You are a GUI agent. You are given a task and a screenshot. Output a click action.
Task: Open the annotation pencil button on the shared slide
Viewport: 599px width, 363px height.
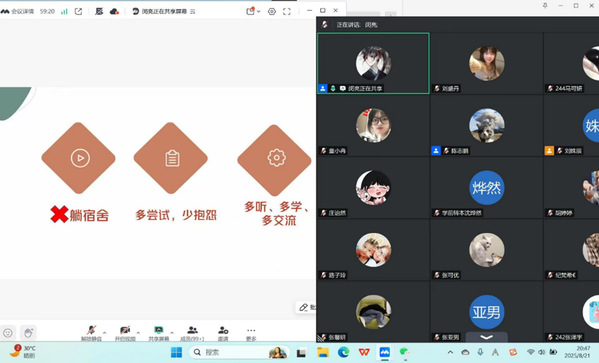click(304, 307)
